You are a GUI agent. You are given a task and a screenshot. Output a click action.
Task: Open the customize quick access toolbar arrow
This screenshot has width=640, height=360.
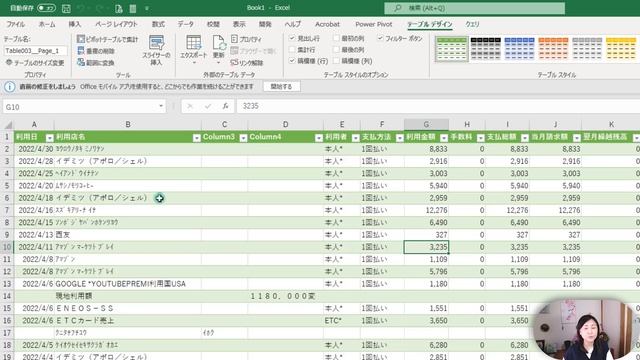147,8
